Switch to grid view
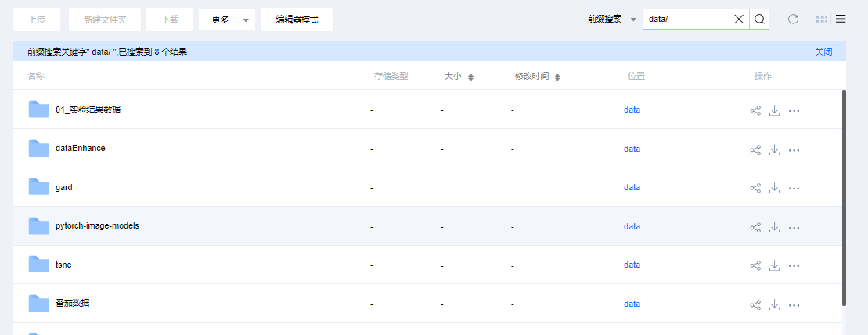 click(x=822, y=20)
